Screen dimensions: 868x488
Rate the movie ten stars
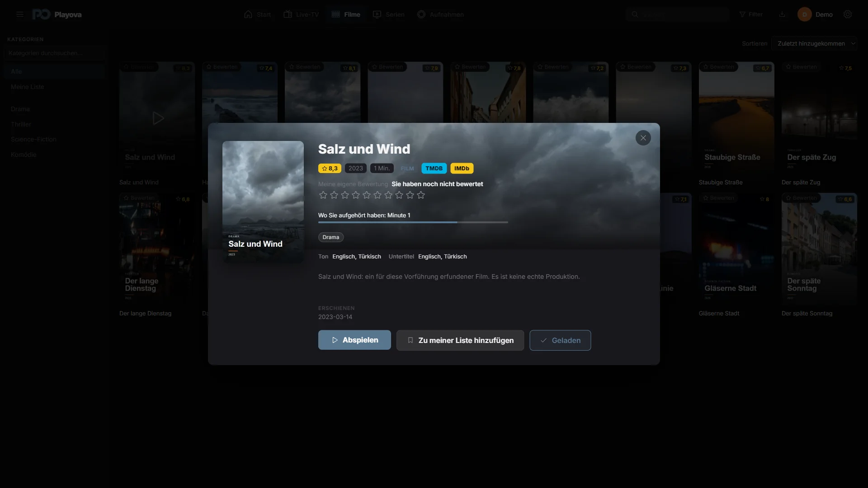421,195
